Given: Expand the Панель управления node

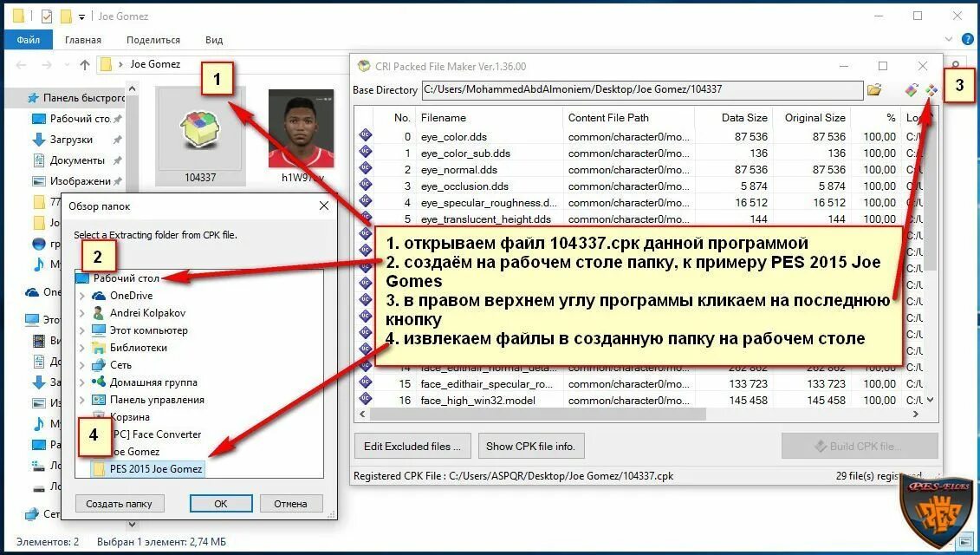Looking at the screenshot, I should [81, 399].
